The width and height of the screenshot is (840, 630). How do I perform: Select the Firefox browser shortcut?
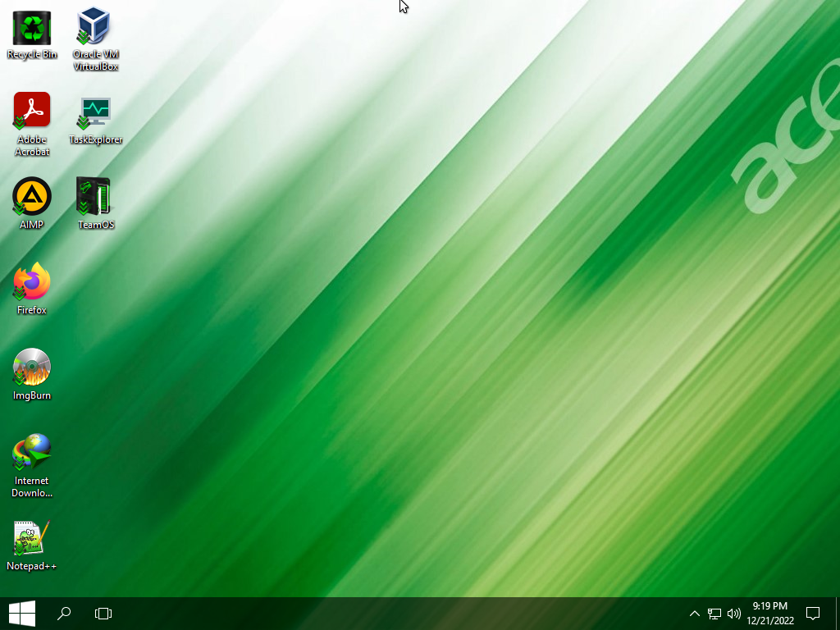coord(32,290)
